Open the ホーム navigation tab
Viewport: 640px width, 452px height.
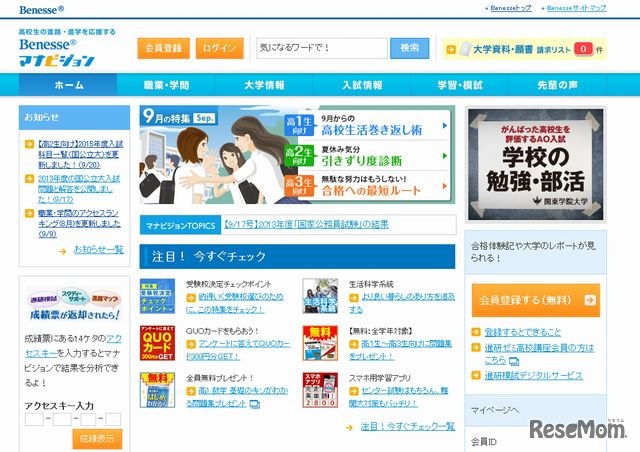click(68, 85)
